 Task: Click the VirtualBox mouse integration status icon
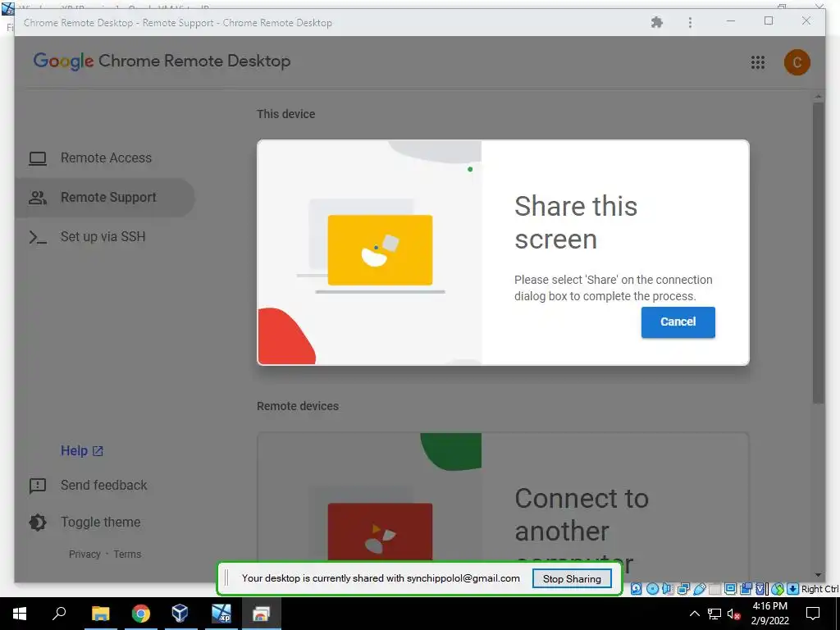click(778, 589)
